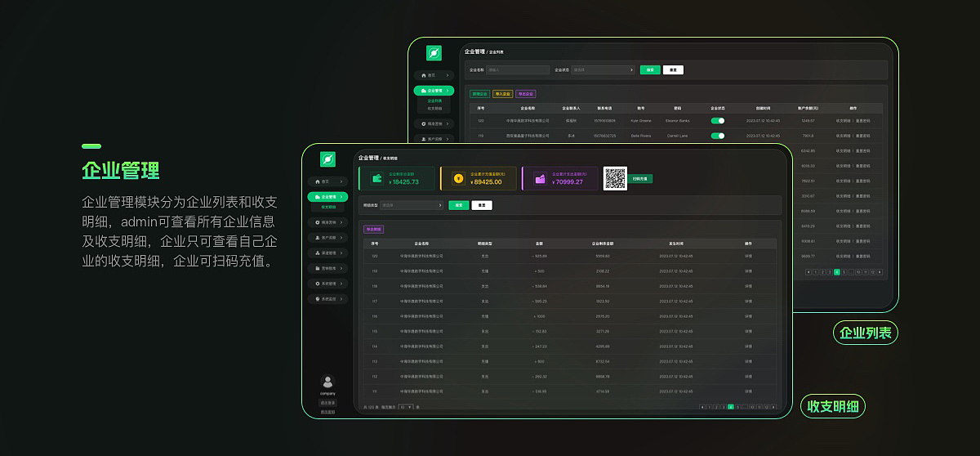
Task: Click the purple 导出明细 button
Action: pyautogui.click(x=373, y=230)
